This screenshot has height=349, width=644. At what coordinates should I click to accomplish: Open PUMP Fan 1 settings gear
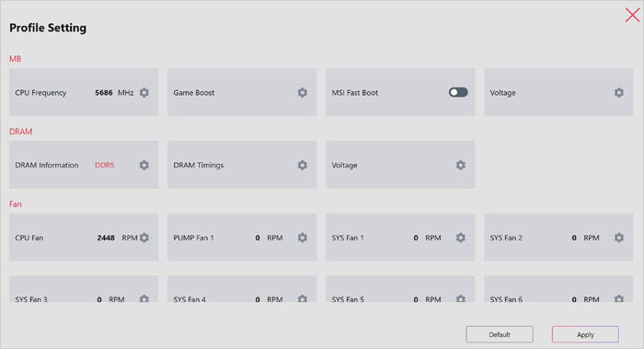click(x=303, y=238)
